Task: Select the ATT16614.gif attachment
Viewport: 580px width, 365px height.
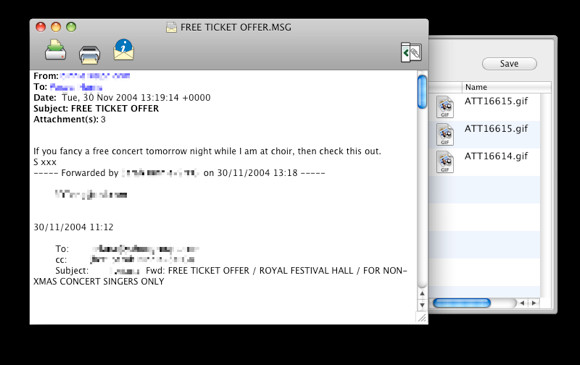Action: (496, 156)
